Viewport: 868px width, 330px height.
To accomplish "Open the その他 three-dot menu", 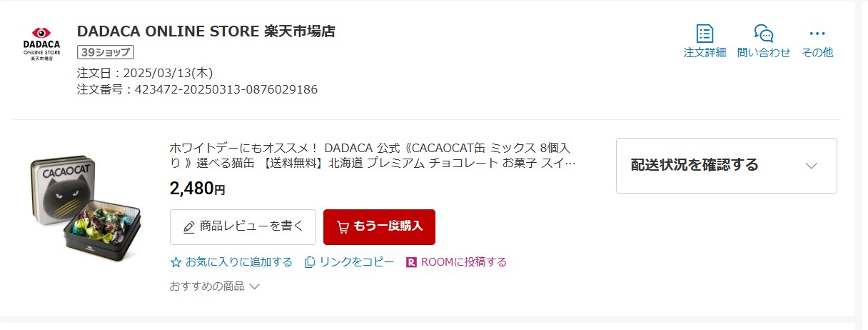I will 817,34.
